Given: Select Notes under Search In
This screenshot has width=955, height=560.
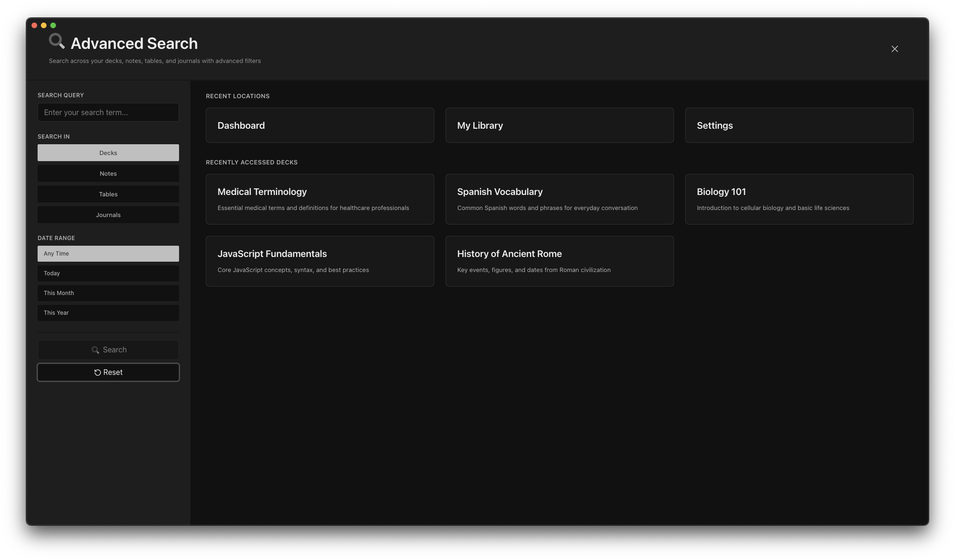Looking at the screenshot, I should [108, 173].
